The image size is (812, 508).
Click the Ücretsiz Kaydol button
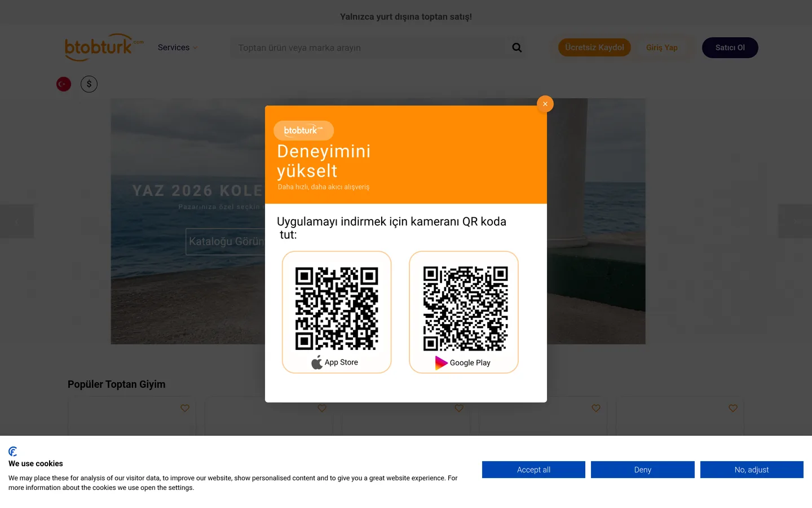(594, 47)
